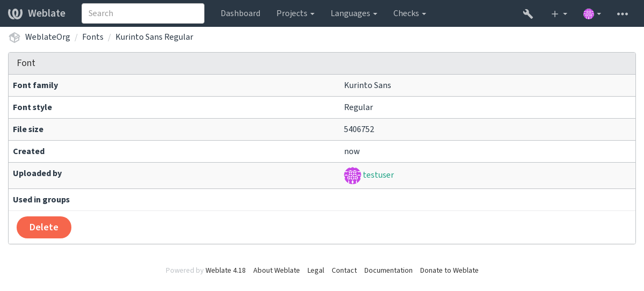Image resolution: width=644 pixels, height=291 pixels.
Task: Click the project icon beside WeblateOrg
Action: coord(14,38)
